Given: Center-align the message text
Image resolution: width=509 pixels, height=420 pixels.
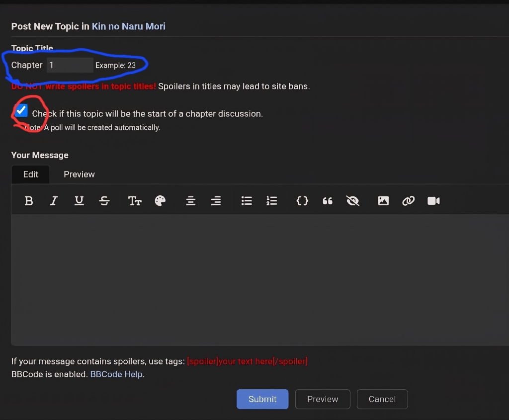Looking at the screenshot, I should (190, 201).
